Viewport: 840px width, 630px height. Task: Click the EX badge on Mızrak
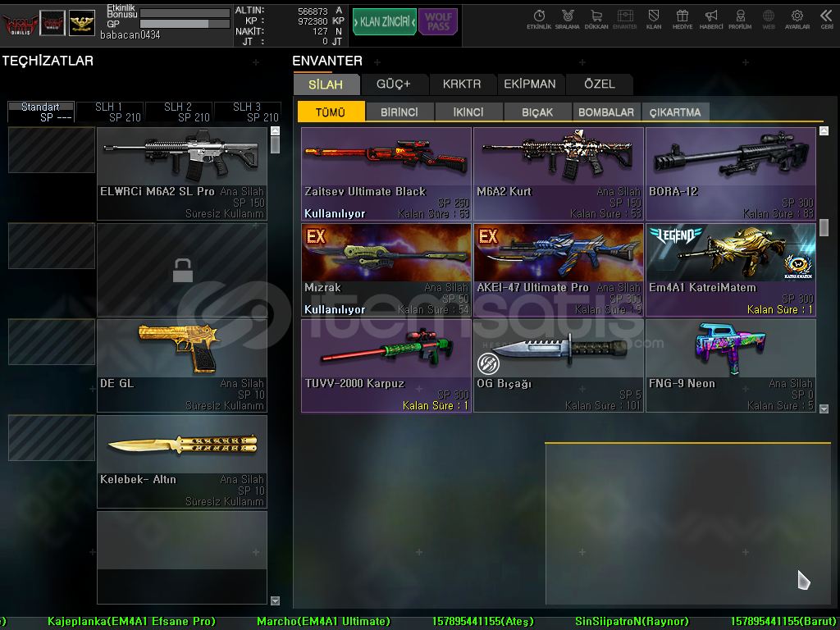(316, 236)
